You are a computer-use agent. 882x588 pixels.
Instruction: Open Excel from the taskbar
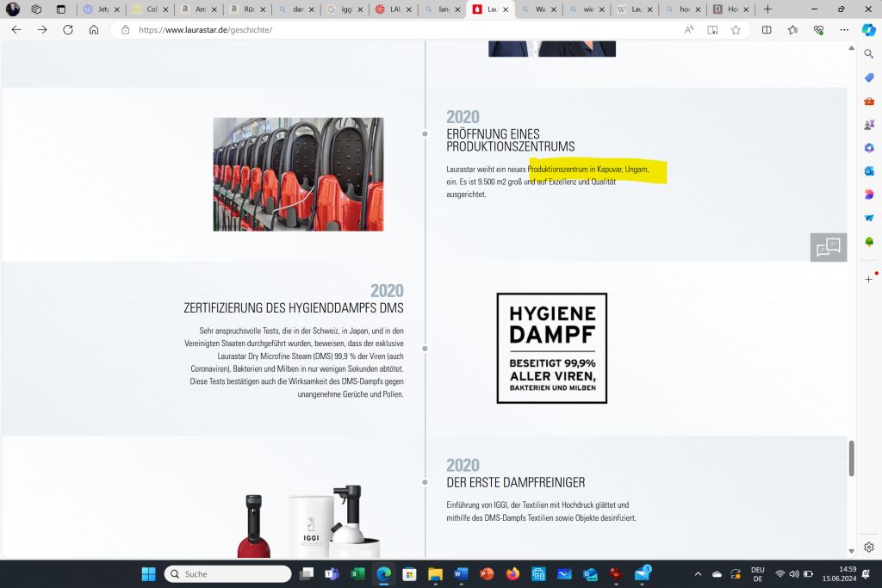(357, 574)
